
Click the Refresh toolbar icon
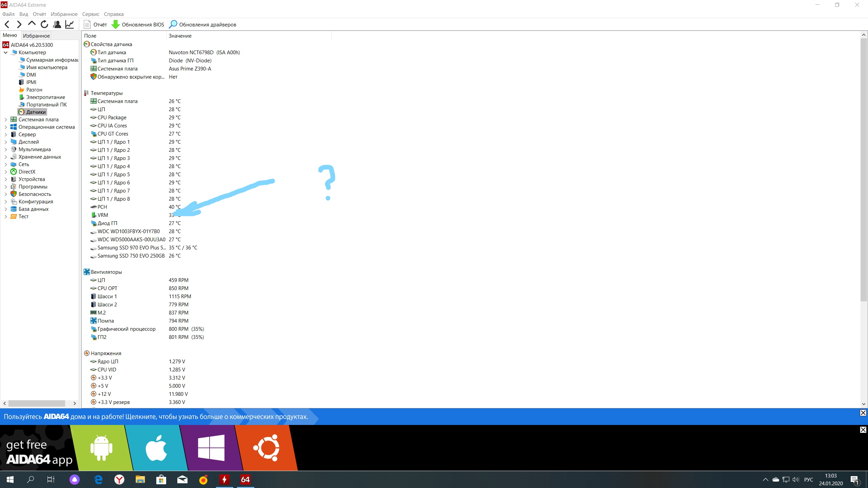pos(44,24)
